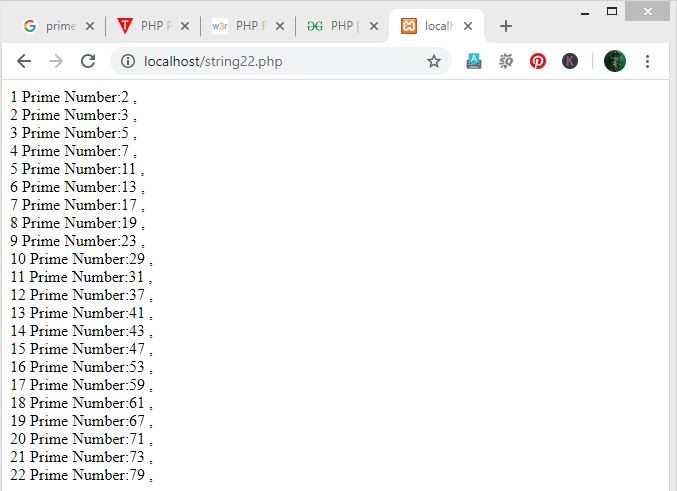This screenshot has width=677, height=491.
Task: Open the gray extension icon beside Pinterest
Action: point(506,61)
